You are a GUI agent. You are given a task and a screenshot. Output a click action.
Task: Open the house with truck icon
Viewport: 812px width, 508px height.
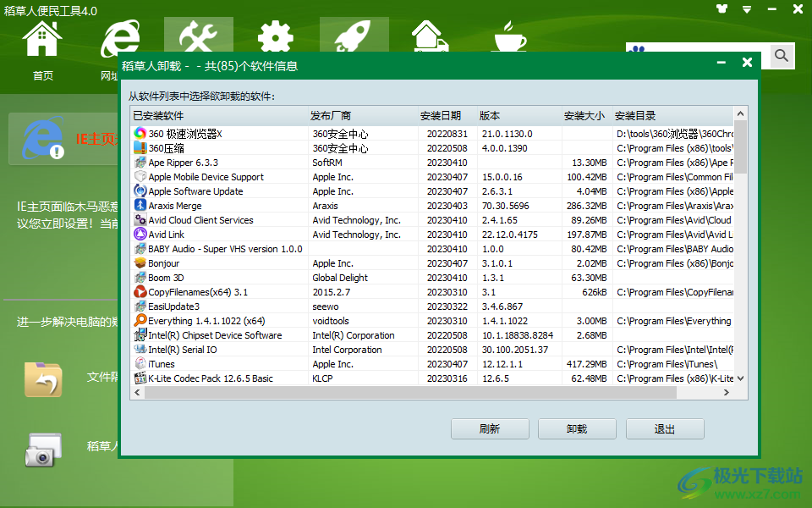[x=430, y=36]
